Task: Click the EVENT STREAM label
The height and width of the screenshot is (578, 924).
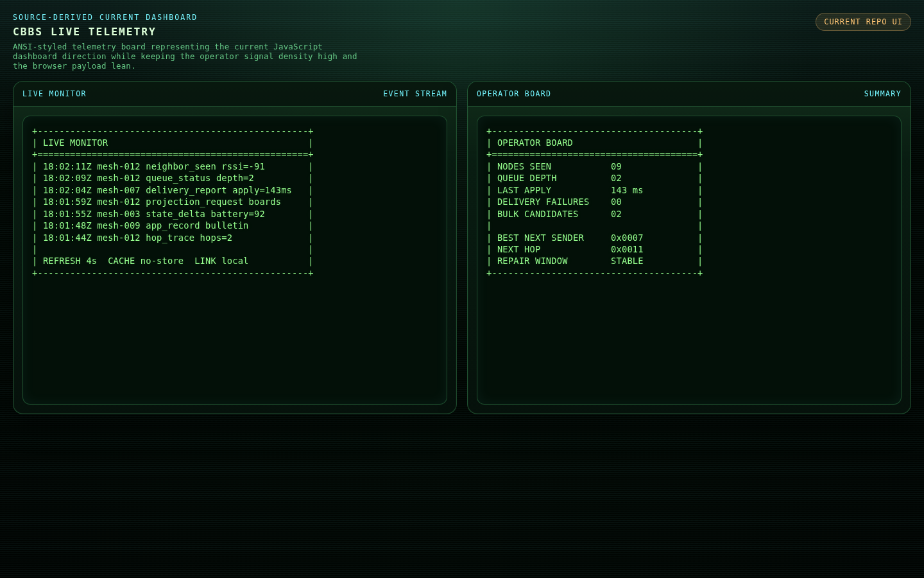Action: coord(415,94)
